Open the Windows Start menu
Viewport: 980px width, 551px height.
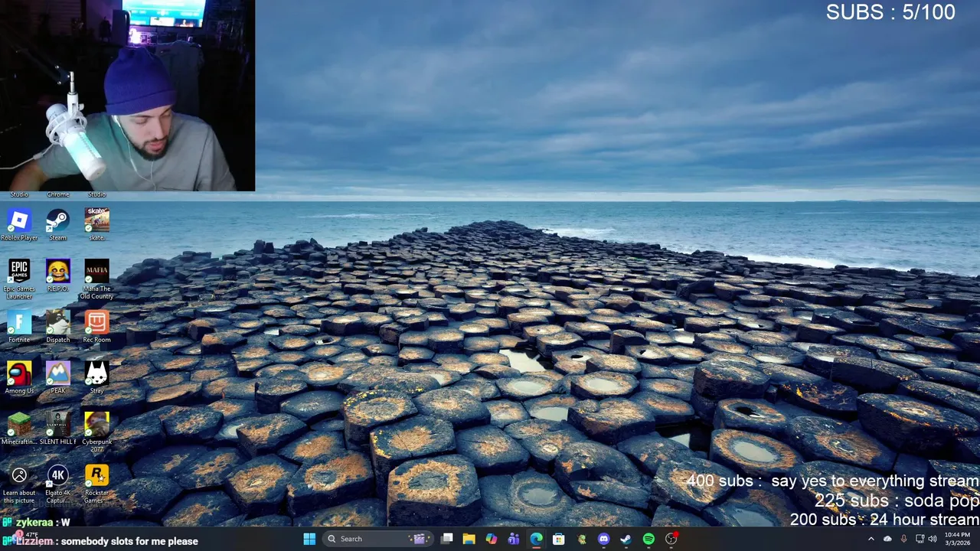(x=309, y=539)
